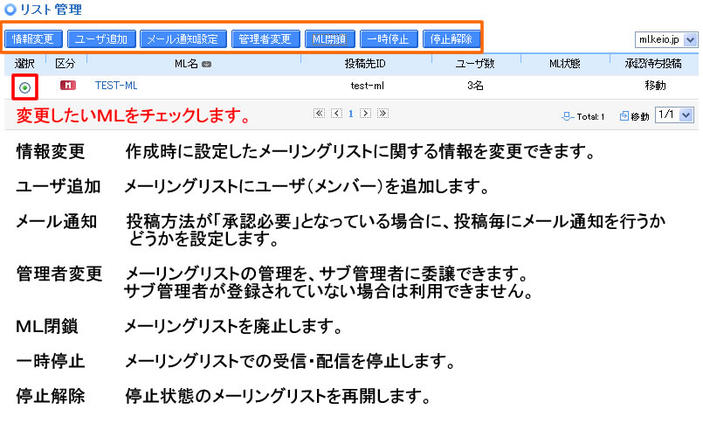Click the previous page arrow icon

[336, 113]
